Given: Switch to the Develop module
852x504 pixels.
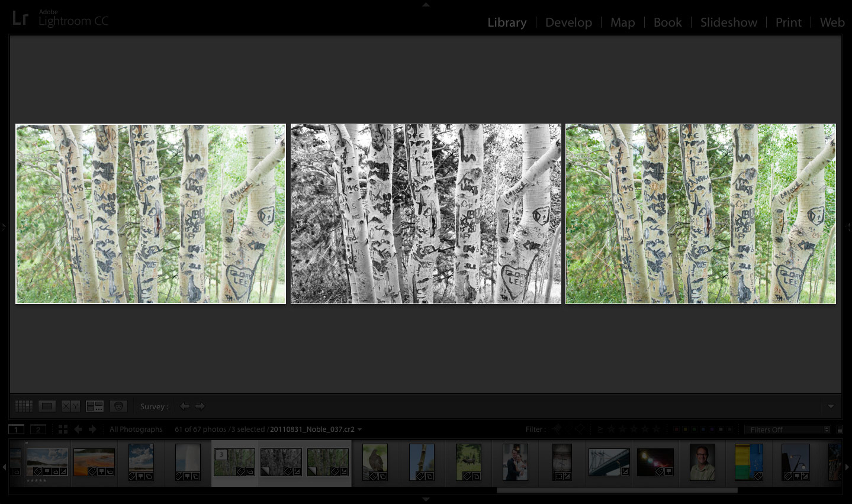Looking at the screenshot, I should [x=568, y=22].
